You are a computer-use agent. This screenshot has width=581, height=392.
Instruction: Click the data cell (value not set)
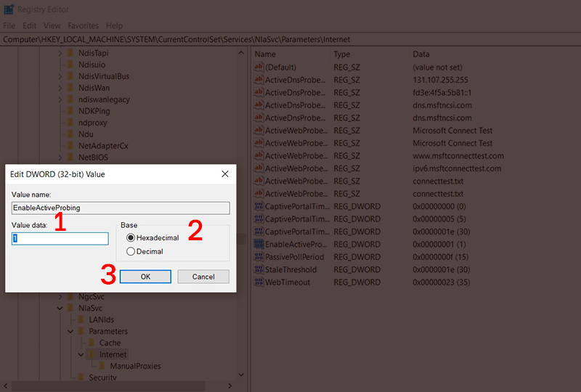[x=437, y=67]
